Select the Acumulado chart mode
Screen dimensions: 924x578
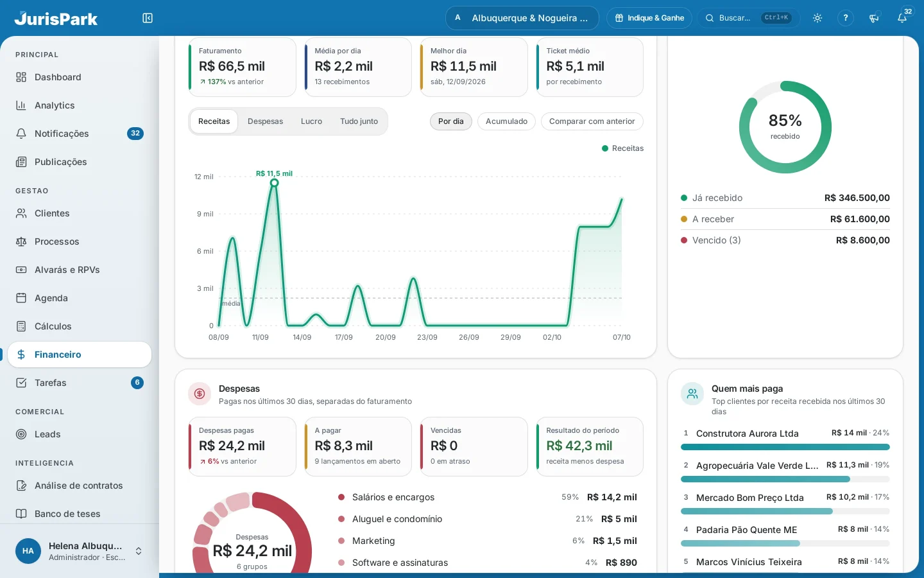tap(506, 121)
